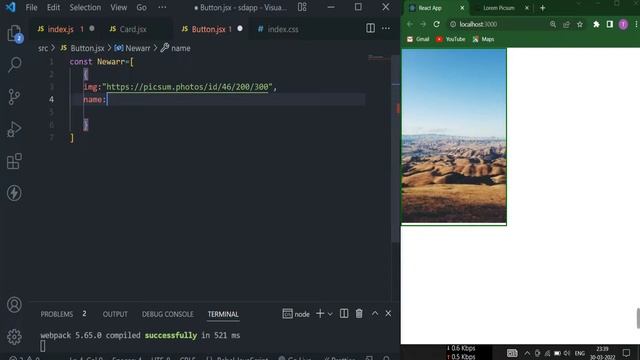Open Chrome side panel icon
The height and width of the screenshot is (360, 640).
point(609,24)
